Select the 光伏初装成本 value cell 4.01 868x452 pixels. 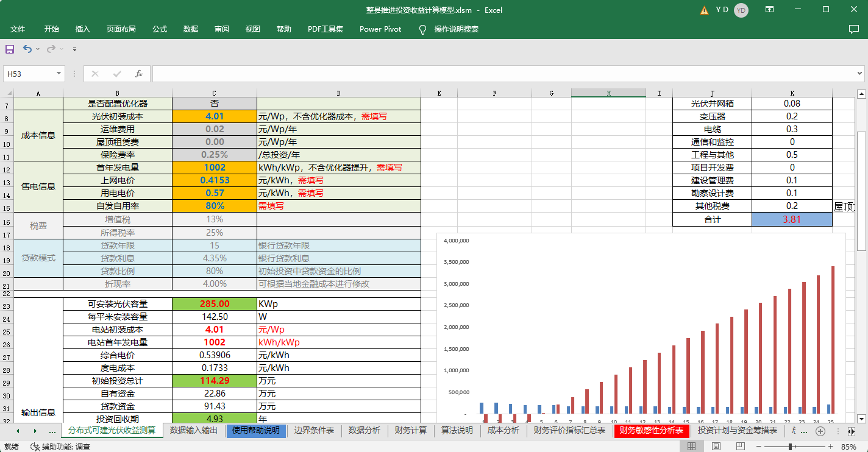coord(215,116)
